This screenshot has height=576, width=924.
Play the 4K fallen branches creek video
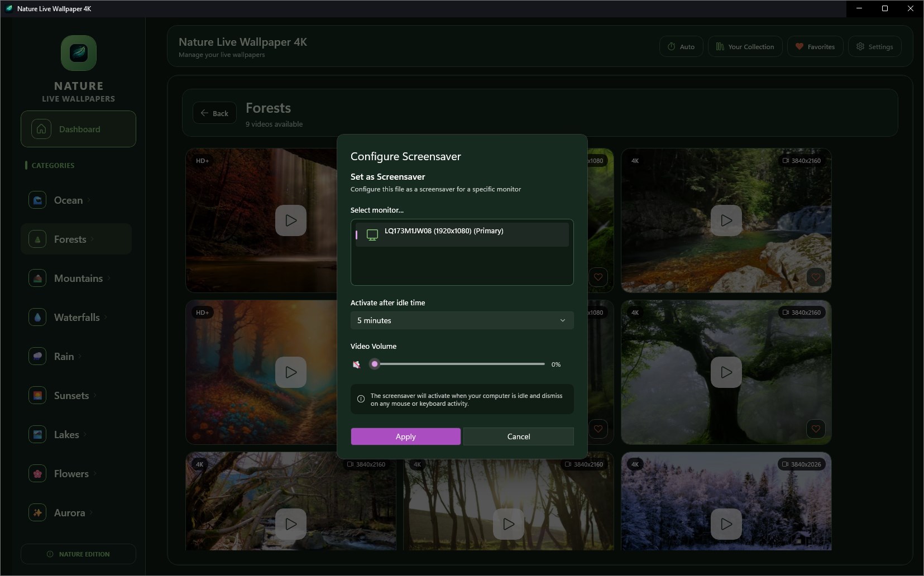(x=291, y=524)
